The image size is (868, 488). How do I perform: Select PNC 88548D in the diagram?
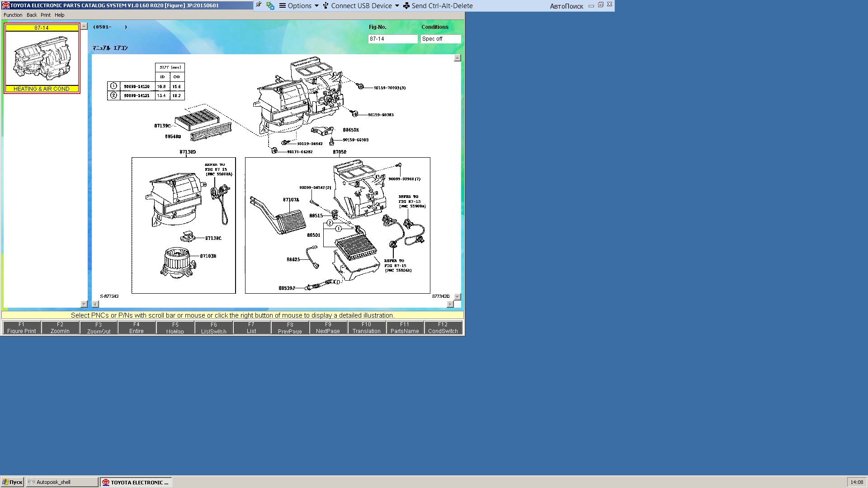pos(173,136)
